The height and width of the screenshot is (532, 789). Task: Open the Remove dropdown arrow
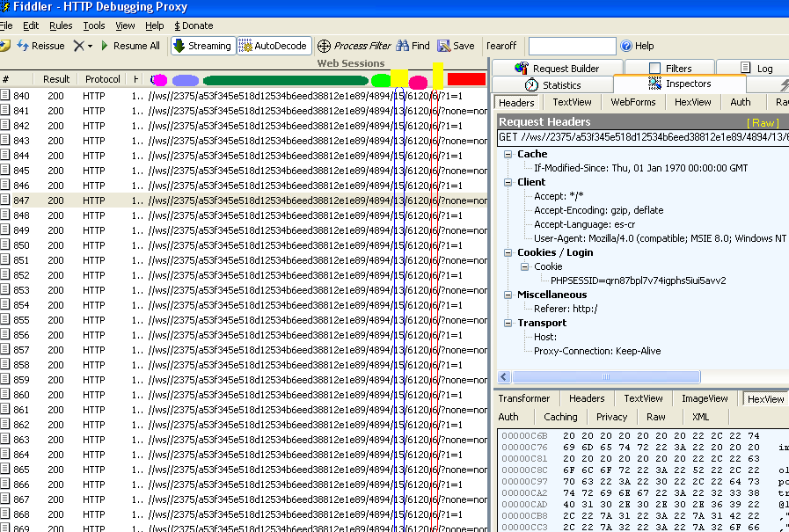click(x=90, y=47)
